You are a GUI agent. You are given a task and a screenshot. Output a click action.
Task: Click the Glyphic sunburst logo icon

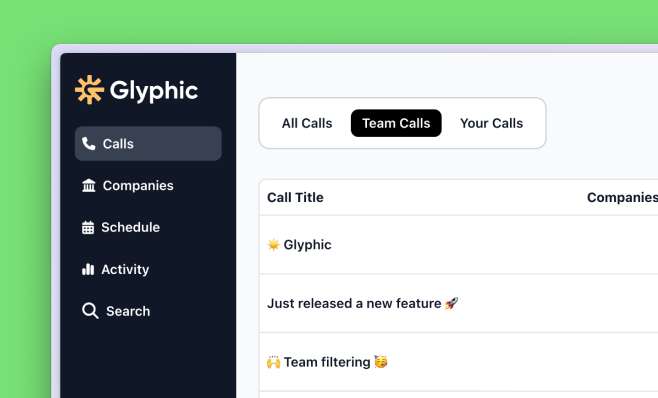pos(89,89)
